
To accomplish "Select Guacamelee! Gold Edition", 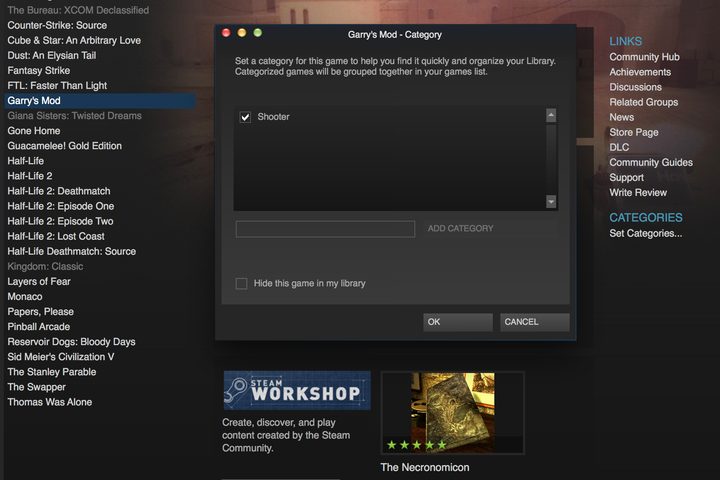I will click(65, 146).
